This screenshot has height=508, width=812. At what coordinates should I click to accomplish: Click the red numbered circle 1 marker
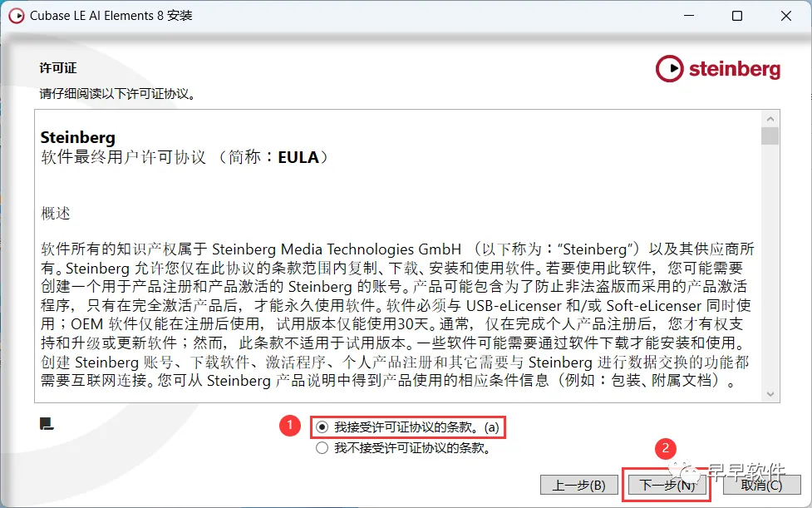(289, 427)
